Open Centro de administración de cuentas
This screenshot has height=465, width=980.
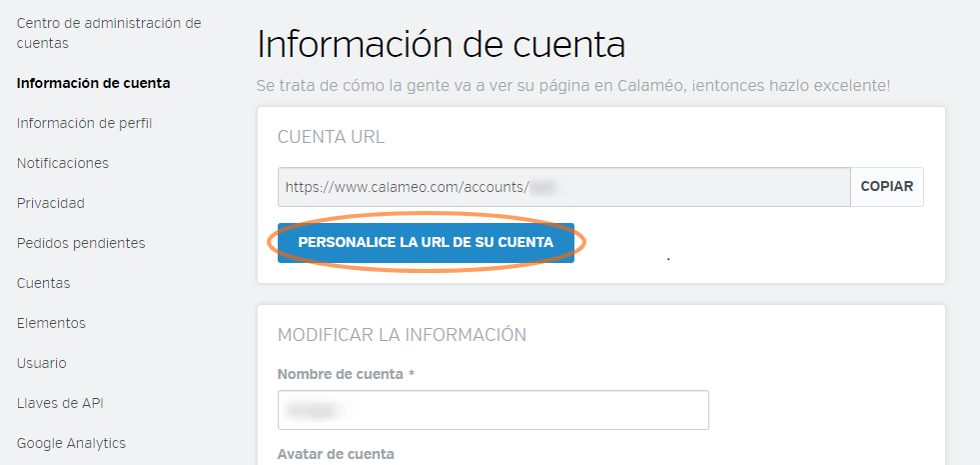coord(108,33)
